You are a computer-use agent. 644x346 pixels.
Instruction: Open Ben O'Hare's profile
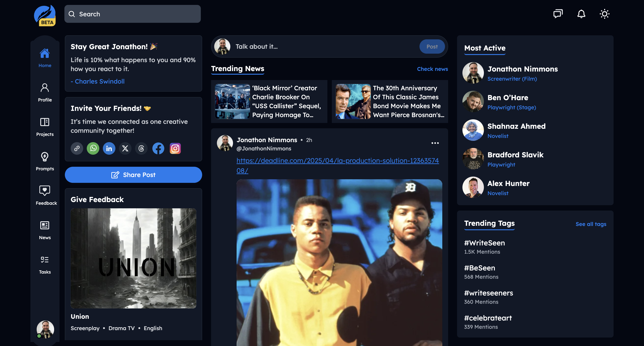(508, 97)
